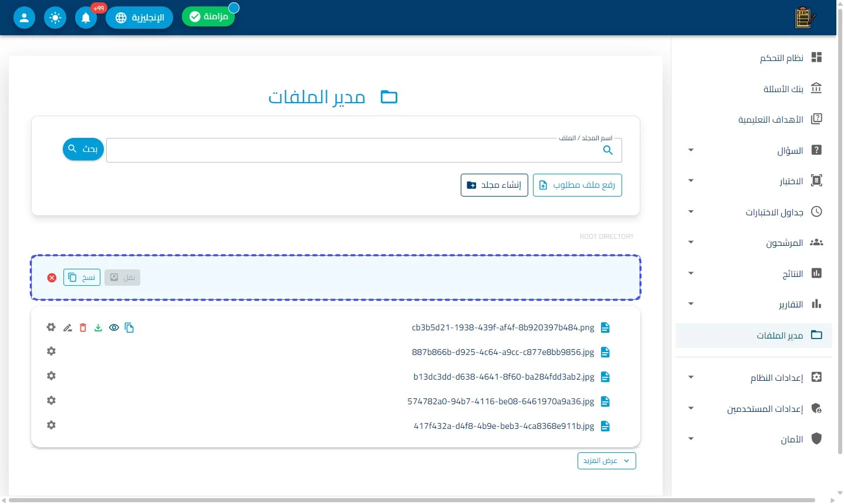Click file icon beside 887b866b file
844x504 pixels.
605,352
